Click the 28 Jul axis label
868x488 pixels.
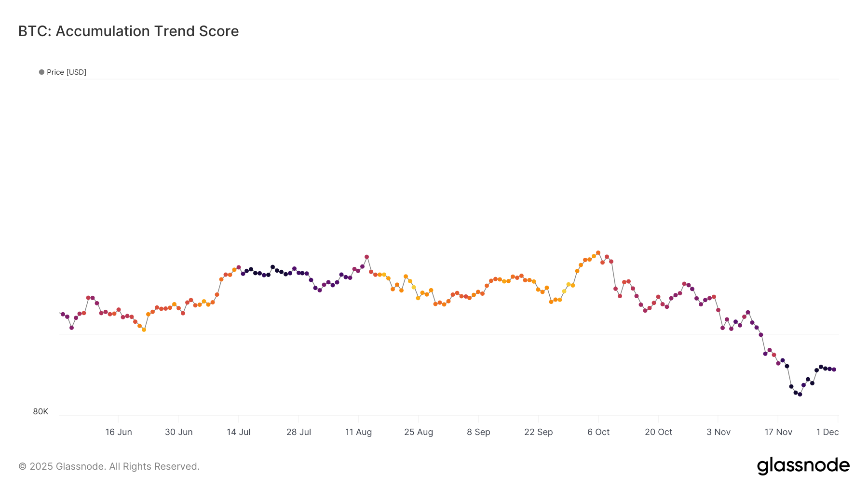pyautogui.click(x=298, y=432)
